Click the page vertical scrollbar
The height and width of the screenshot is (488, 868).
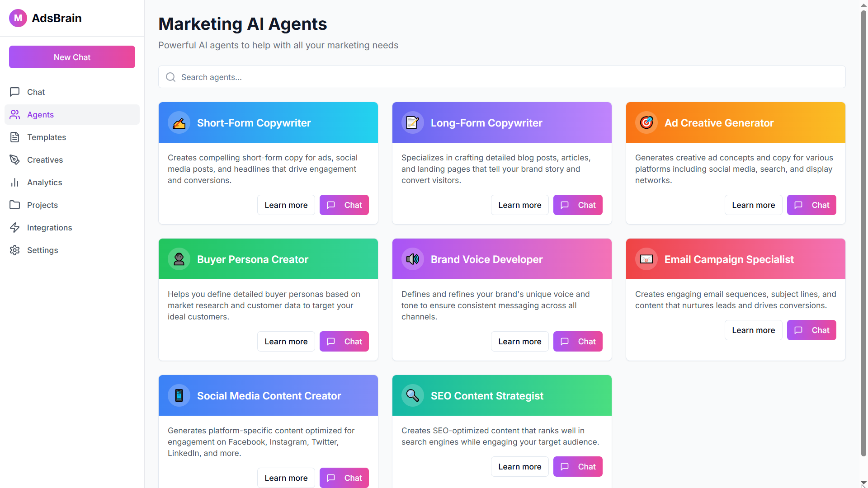click(863, 233)
